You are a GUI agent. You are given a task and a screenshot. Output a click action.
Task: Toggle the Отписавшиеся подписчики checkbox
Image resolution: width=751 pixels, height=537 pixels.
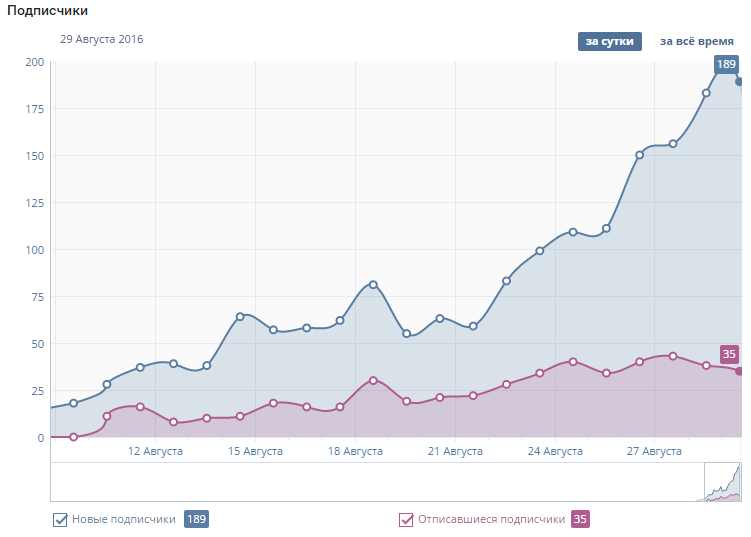[406, 519]
